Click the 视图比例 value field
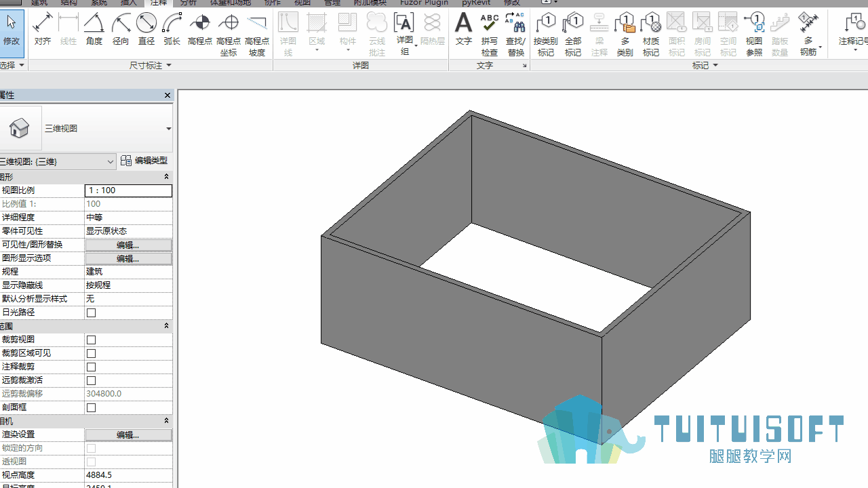Viewport: 868px width, 488px height. click(128, 190)
